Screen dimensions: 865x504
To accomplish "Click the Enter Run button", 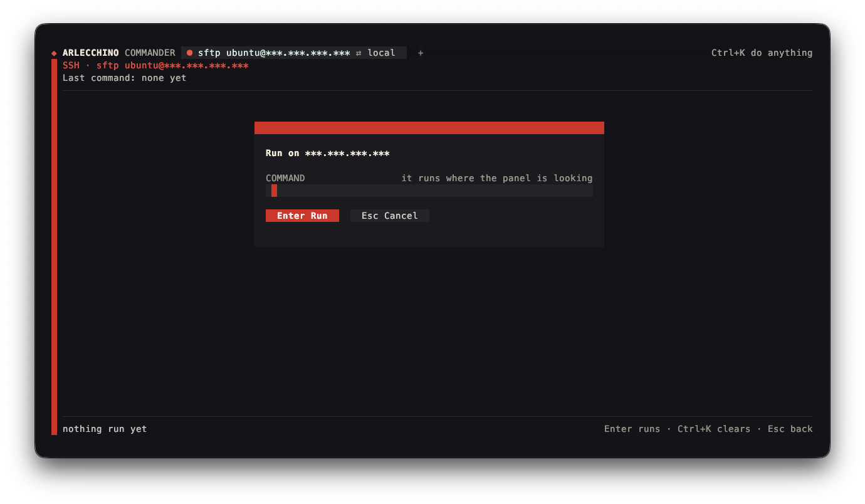I will tap(302, 216).
